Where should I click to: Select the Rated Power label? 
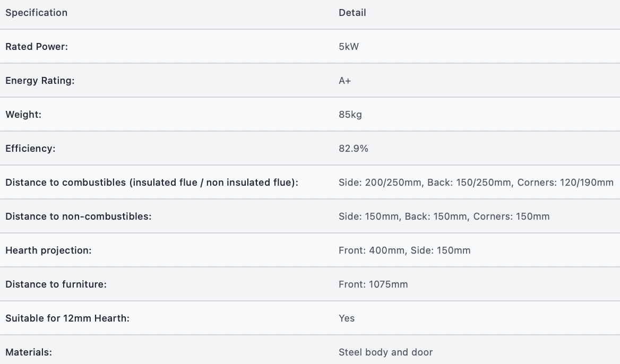coord(37,47)
